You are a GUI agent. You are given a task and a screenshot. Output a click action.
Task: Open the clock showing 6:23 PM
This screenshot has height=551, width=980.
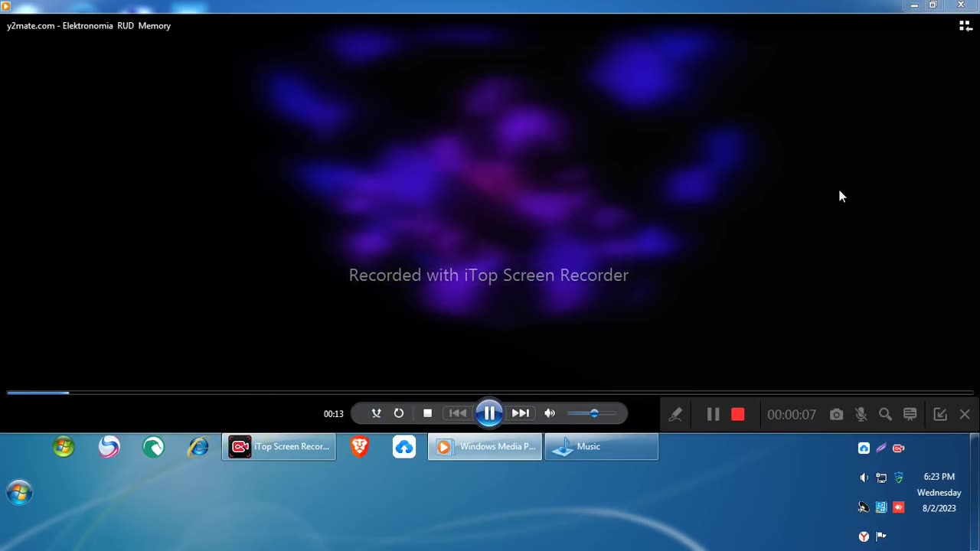coord(939,477)
